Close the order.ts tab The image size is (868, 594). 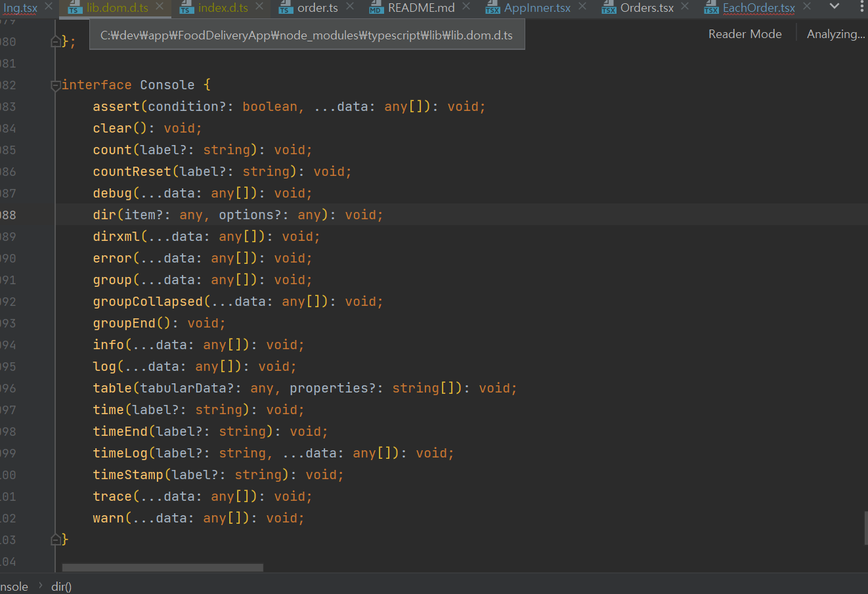[350, 7]
